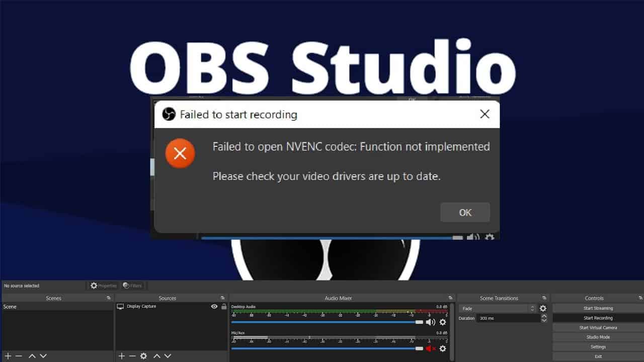The image size is (644, 362).
Task: Open Settings from Controls panel
Action: point(598,346)
